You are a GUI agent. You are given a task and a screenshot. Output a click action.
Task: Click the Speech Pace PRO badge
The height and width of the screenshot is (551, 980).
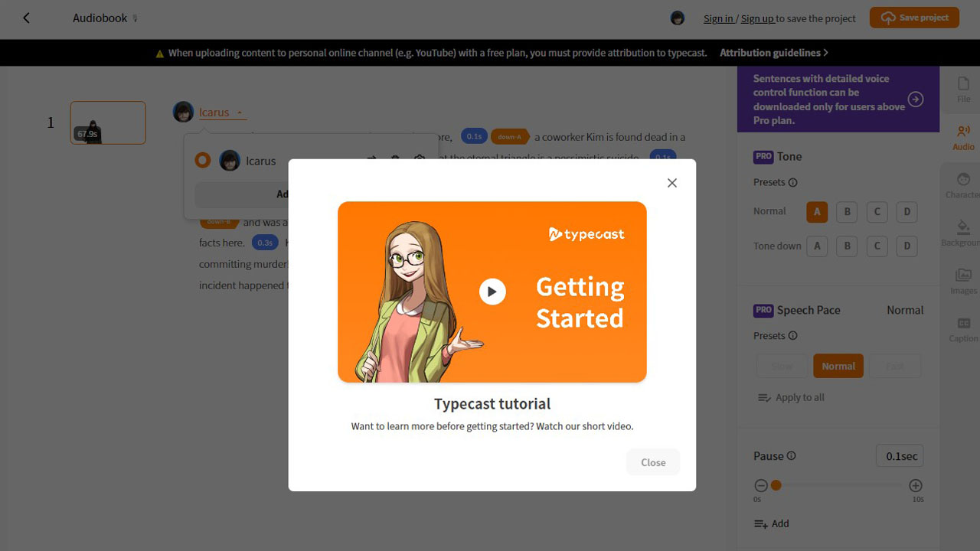tap(763, 311)
